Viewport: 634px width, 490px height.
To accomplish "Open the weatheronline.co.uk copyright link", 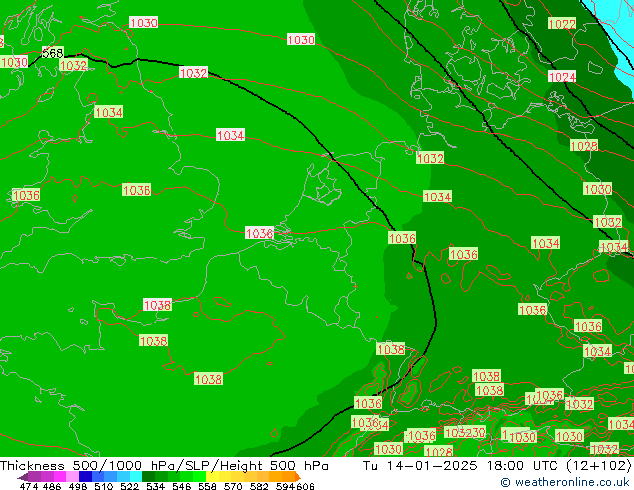I will point(564,482).
